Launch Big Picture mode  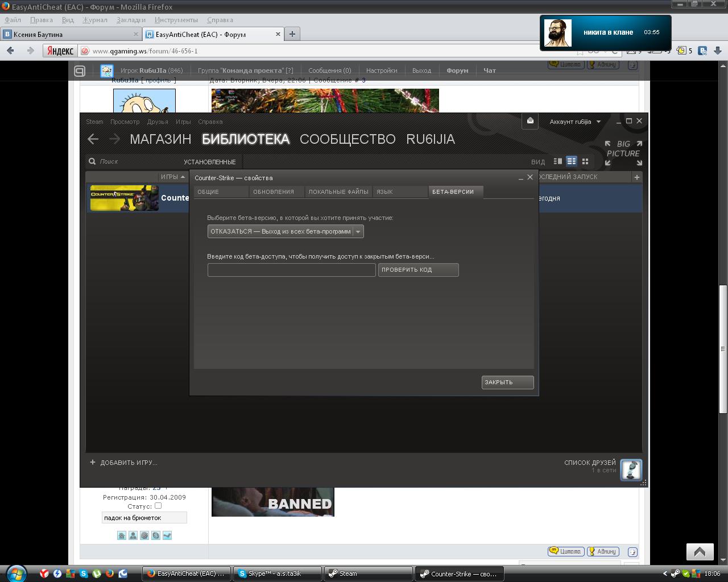623,153
